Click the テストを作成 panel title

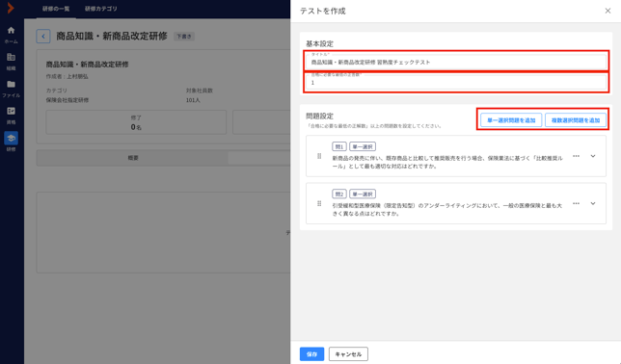[x=322, y=12]
